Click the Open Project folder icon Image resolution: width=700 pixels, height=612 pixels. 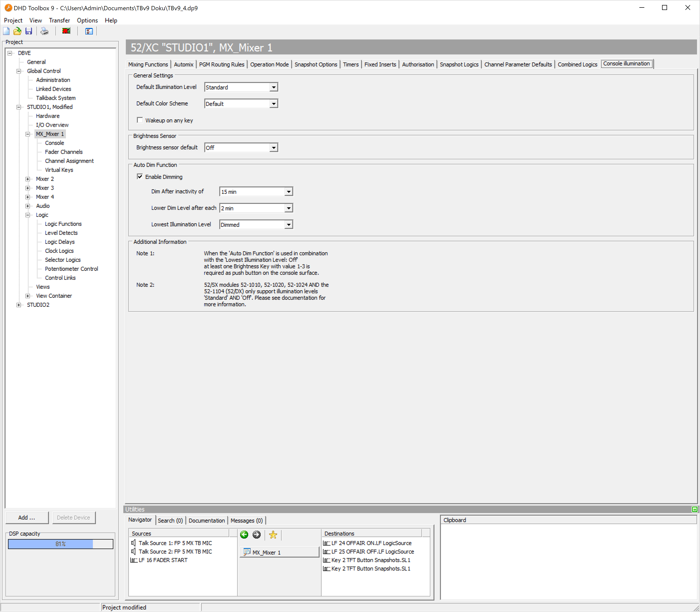17,31
